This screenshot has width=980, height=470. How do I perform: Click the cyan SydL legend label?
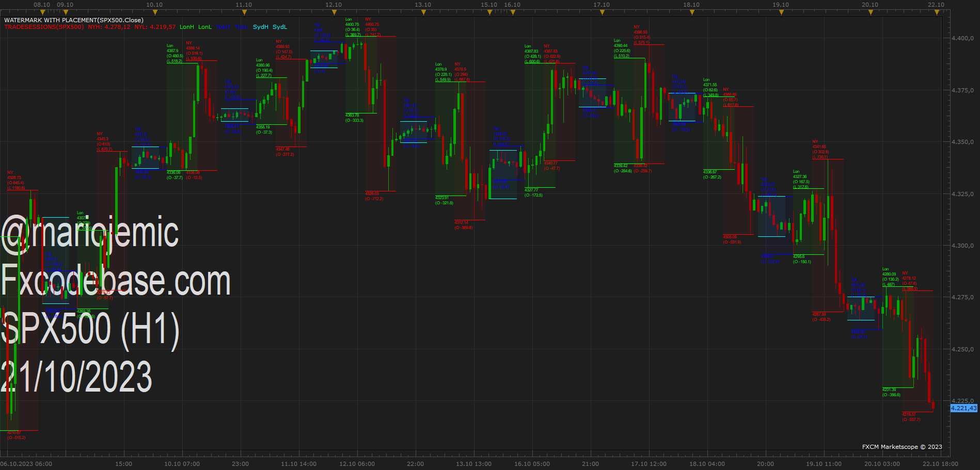(280, 27)
